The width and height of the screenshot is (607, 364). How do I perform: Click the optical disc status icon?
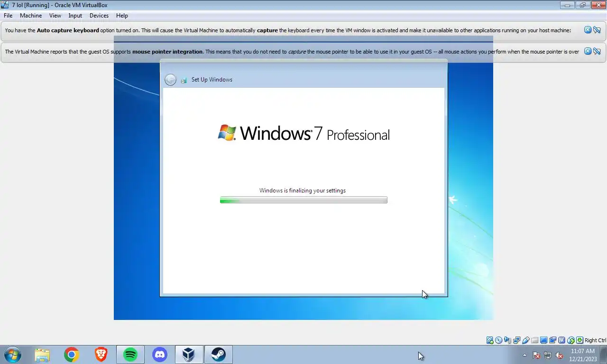498,340
